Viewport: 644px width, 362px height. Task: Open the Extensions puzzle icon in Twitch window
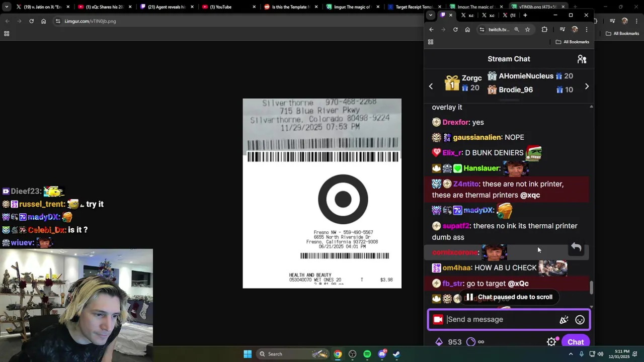coord(544,30)
